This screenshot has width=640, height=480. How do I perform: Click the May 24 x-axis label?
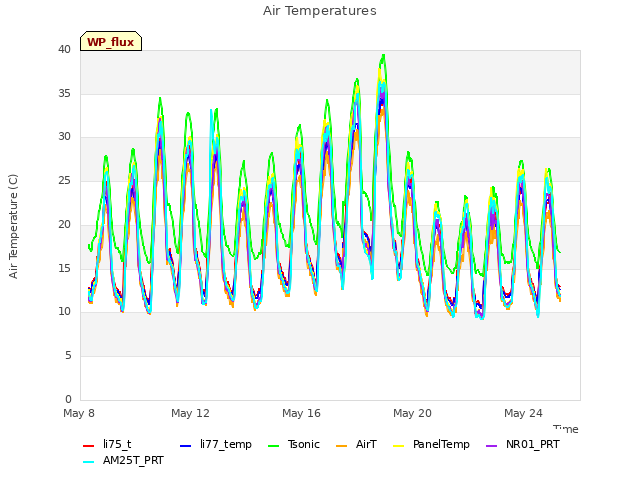(523, 413)
